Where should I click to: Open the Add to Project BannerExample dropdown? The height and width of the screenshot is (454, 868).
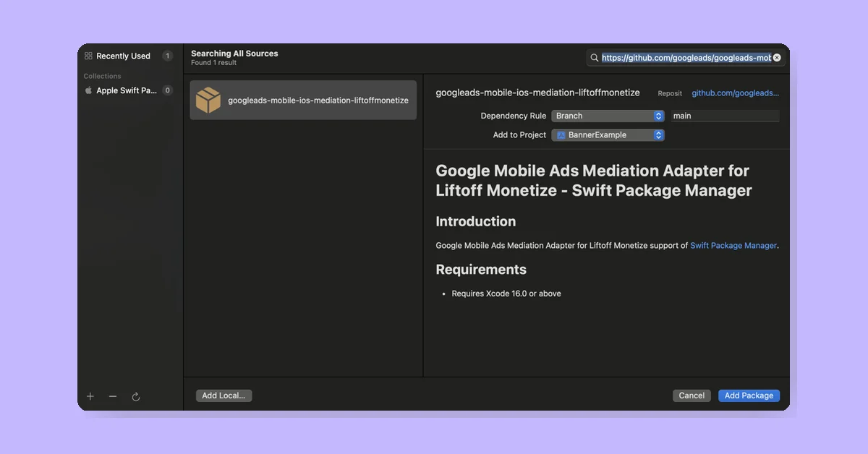(608, 135)
